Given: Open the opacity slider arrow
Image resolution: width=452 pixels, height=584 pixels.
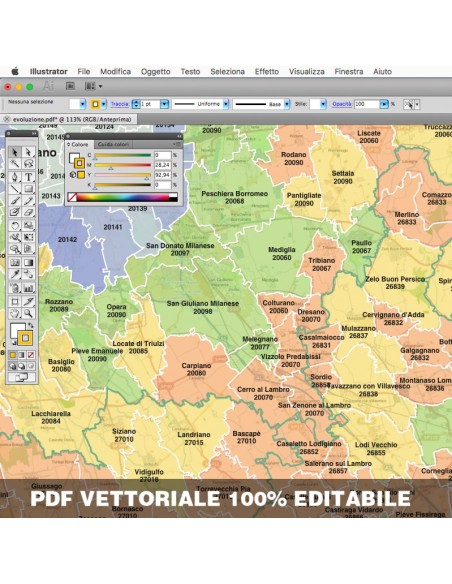Looking at the screenshot, I should [x=384, y=104].
